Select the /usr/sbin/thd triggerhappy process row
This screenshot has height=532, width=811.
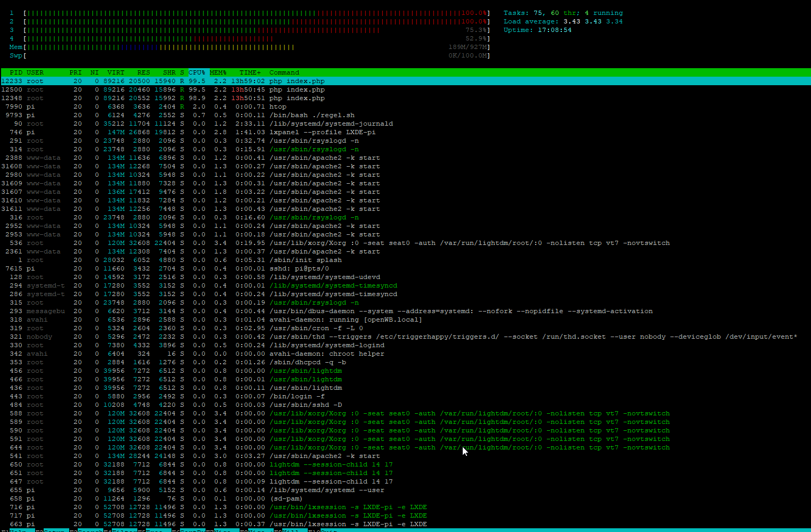point(405,337)
